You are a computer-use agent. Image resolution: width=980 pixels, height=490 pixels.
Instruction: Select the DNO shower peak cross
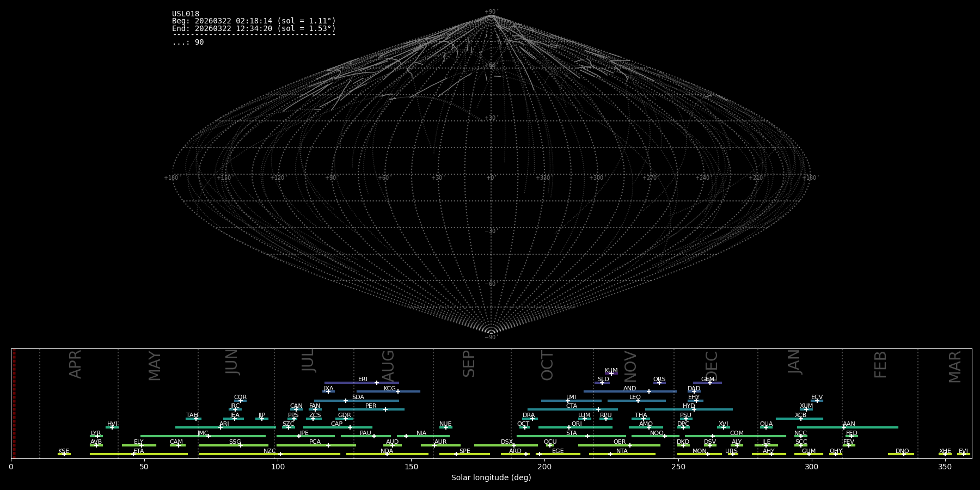coord(904,454)
